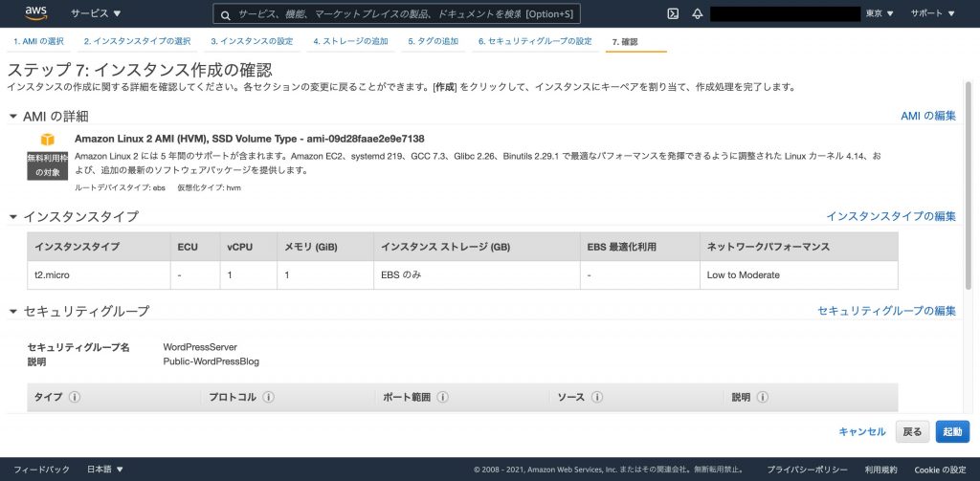Go to step 2. インスタンスタイプの選択

click(138, 41)
